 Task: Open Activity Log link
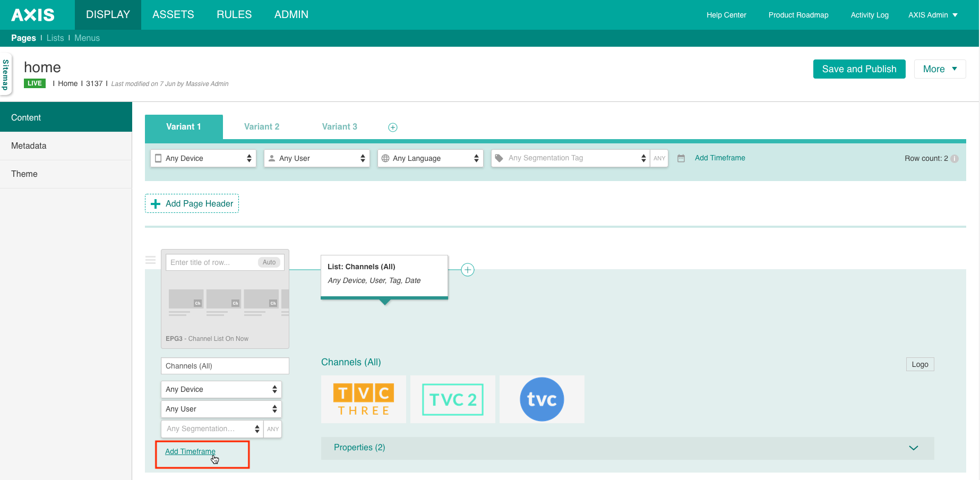[x=870, y=15]
